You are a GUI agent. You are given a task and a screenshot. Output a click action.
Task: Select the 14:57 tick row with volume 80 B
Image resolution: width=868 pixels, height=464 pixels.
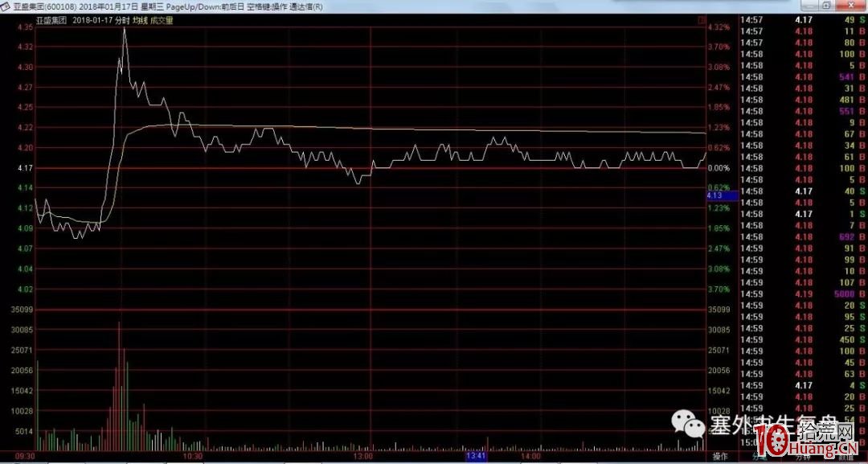[x=803, y=43]
